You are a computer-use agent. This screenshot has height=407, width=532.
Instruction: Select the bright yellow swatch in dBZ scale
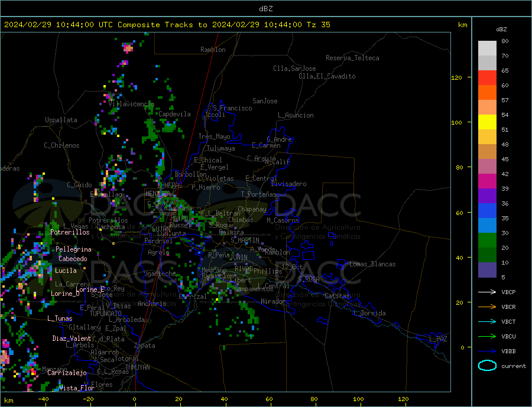click(x=487, y=122)
